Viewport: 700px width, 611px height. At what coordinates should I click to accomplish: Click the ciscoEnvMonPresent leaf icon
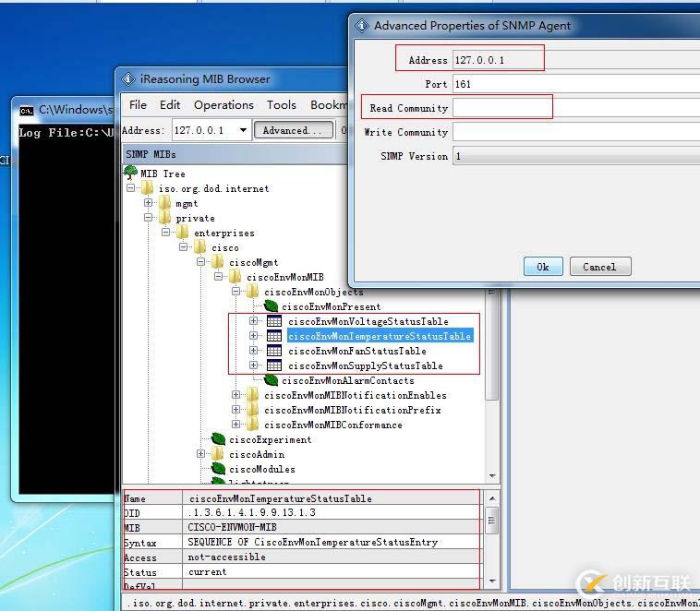[271, 306]
